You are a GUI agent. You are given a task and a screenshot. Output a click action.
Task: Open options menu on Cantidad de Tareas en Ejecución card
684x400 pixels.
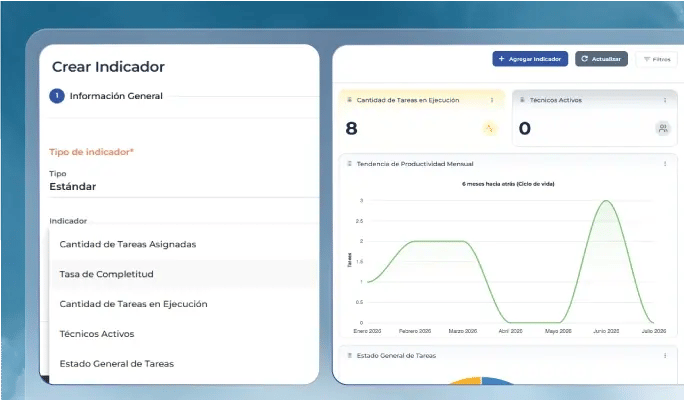(492, 100)
